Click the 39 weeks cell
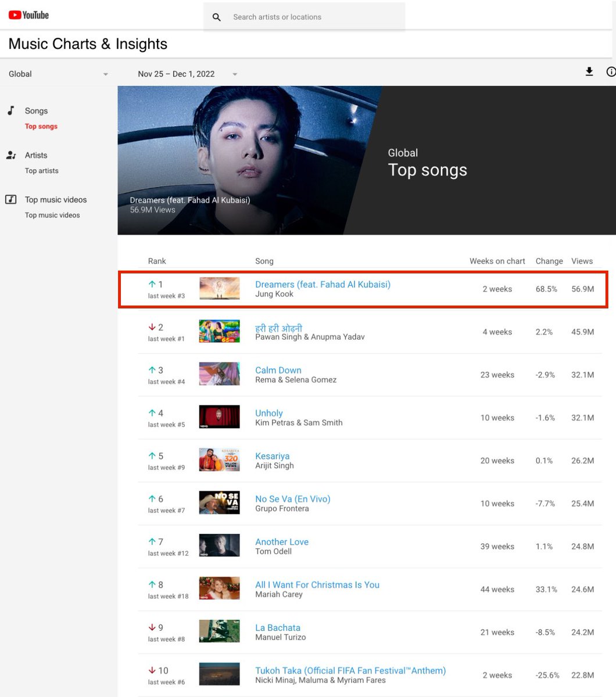The image size is (616, 697). tap(497, 547)
